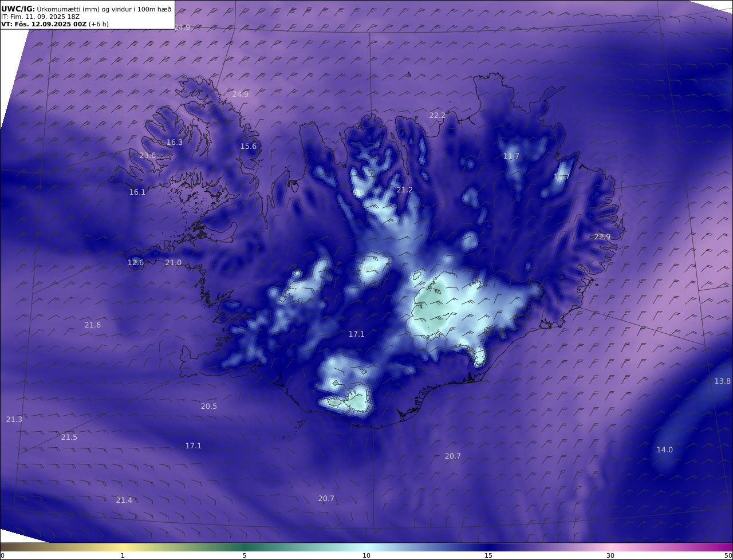Click the colorbar tick label 5

pos(245,555)
